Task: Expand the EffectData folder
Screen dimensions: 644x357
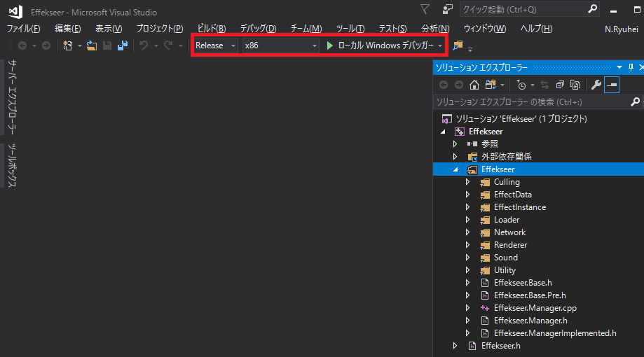Action: (x=467, y=195)
